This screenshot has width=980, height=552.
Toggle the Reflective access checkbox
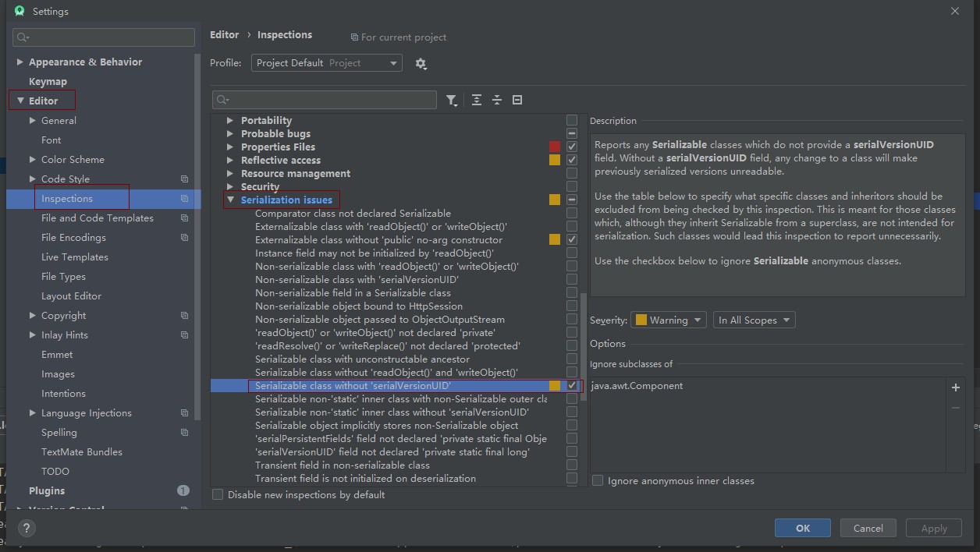572,160
